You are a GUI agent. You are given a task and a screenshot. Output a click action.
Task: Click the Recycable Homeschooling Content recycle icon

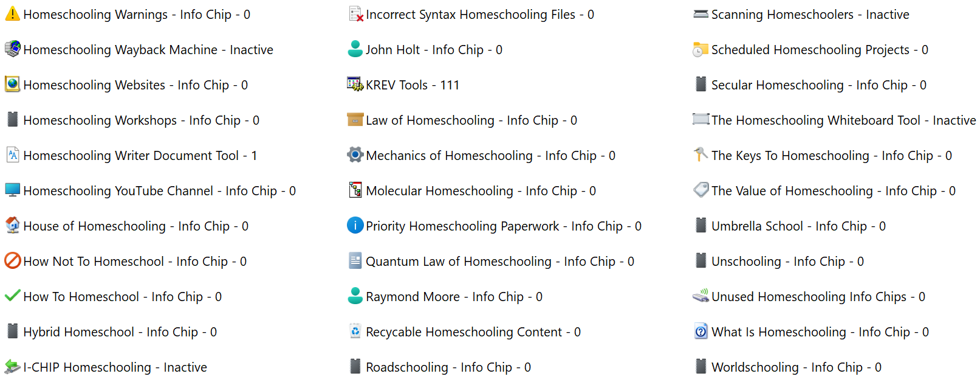(x=355, y=332)
